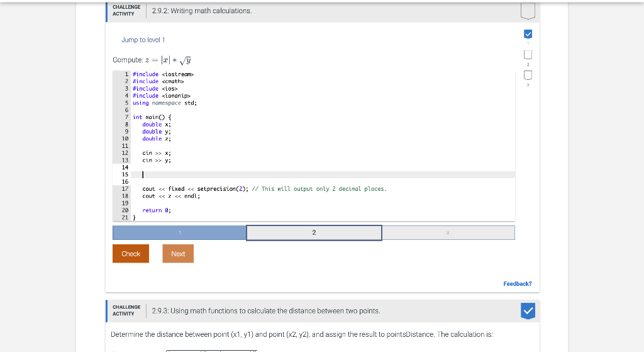Click the 2.9.2 activity completion badge icon
Image resolution: width=644 pixels, height=352 pixels.
(528, 11)
